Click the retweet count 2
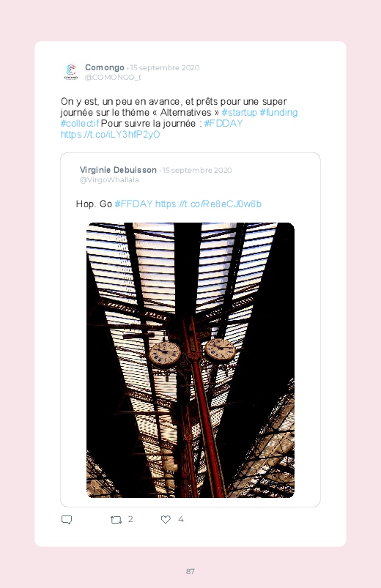381x588 pixels. click(x=130, y=519)
